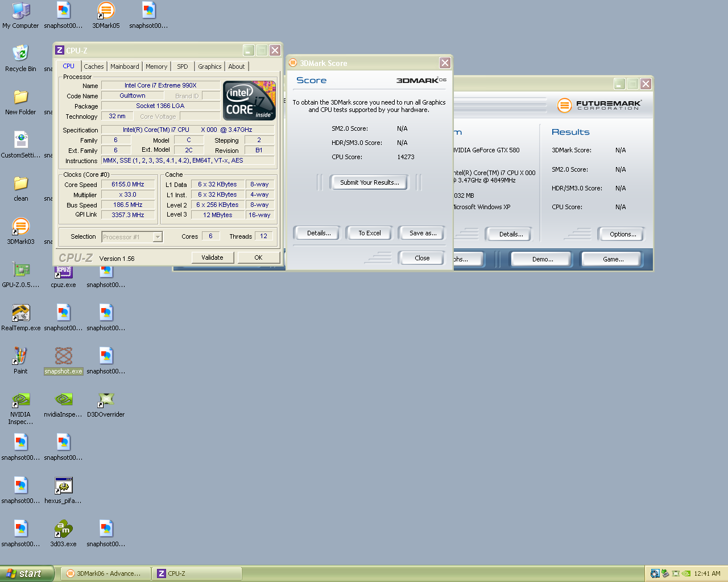Open the 3DMark03 desktop shortcut
The height and width of the screenshot is (582, 728).
pos(21,227)
